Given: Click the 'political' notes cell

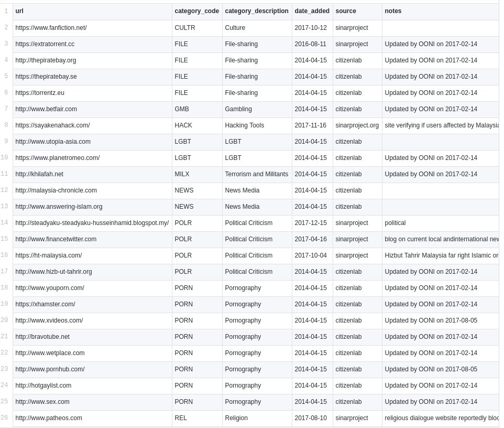Looking at the screenshot, I should [441, 223].
